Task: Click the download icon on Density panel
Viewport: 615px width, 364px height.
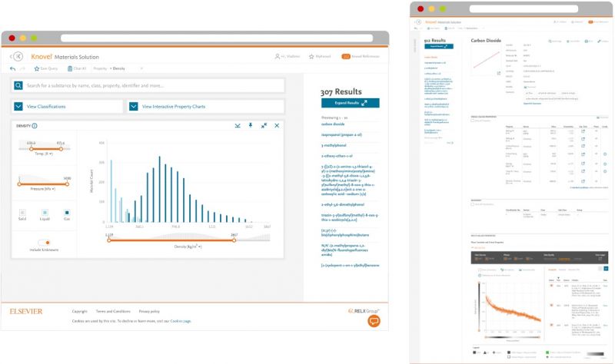Action: click(238, 125)
